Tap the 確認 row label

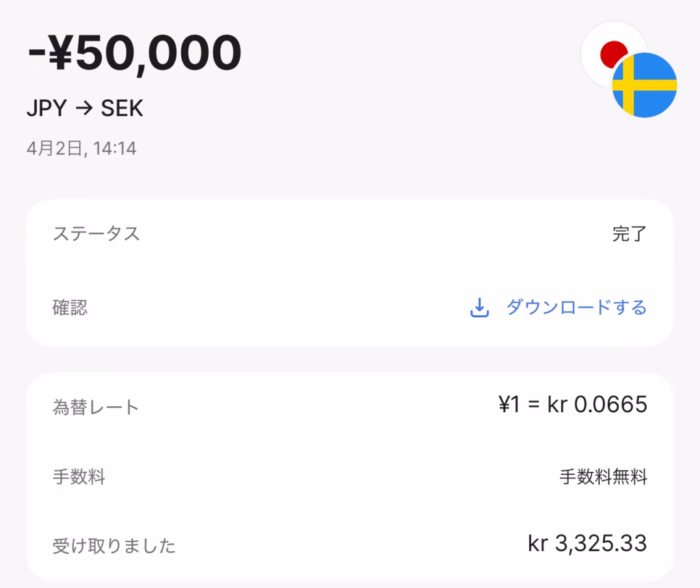coord(70,307)
